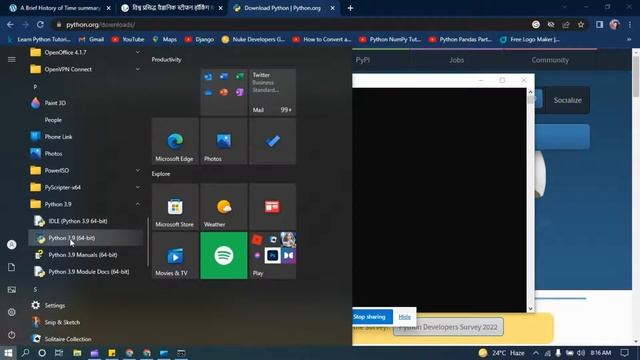Viewport: 640px width, 360px height.
Task: Click the Socialize button on python.org
Action: [567, 100]
